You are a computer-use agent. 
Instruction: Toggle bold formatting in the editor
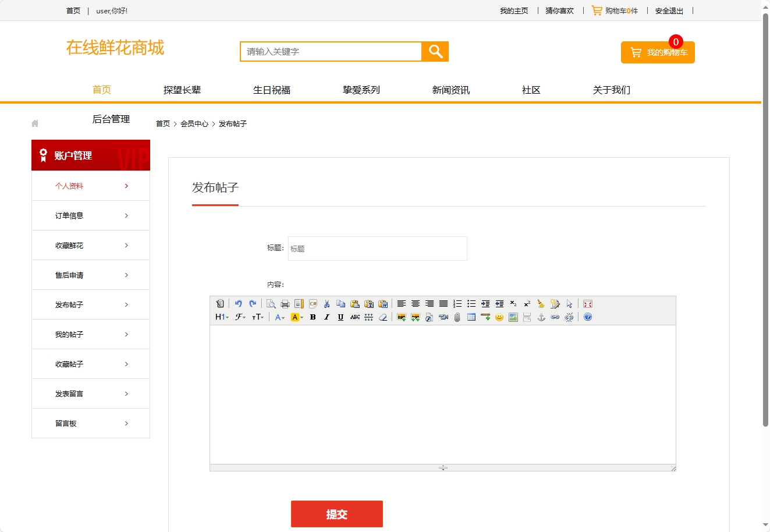coord(313,317)
